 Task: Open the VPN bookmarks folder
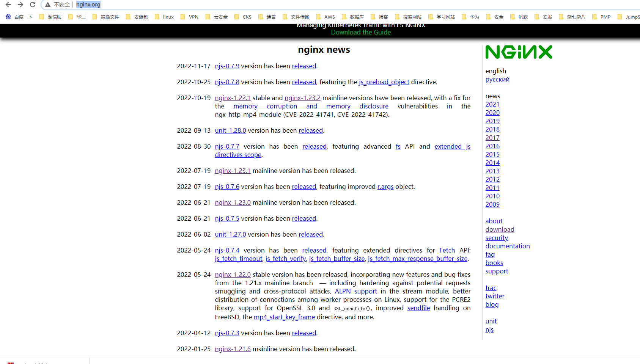point(190,17)
